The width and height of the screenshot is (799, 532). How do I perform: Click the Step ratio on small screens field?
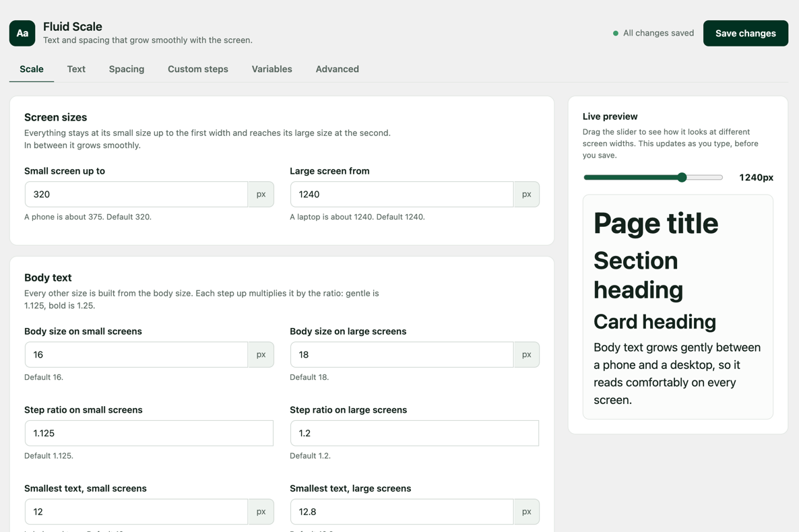point(149,433)
